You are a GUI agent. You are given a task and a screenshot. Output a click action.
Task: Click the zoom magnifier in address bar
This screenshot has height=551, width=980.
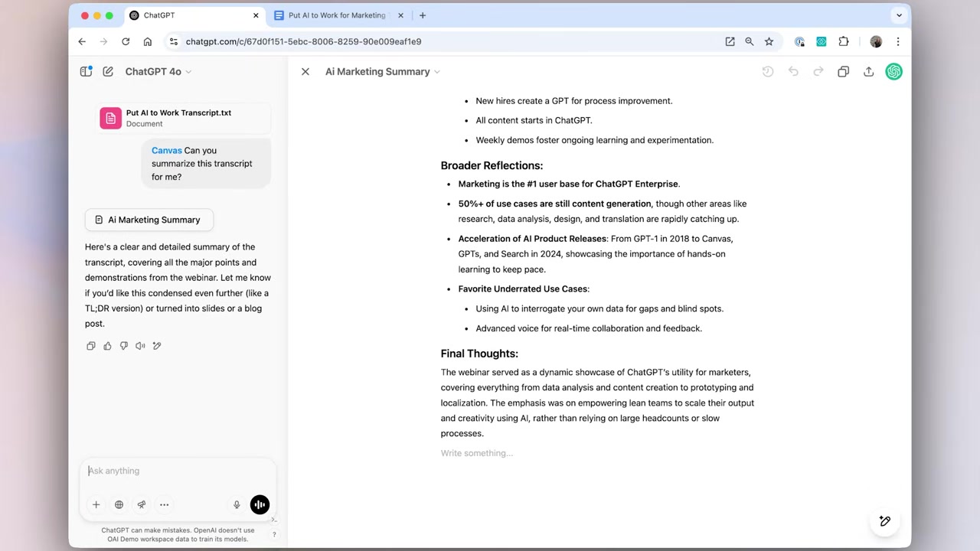pyautogui.click(x=750, y=41)
